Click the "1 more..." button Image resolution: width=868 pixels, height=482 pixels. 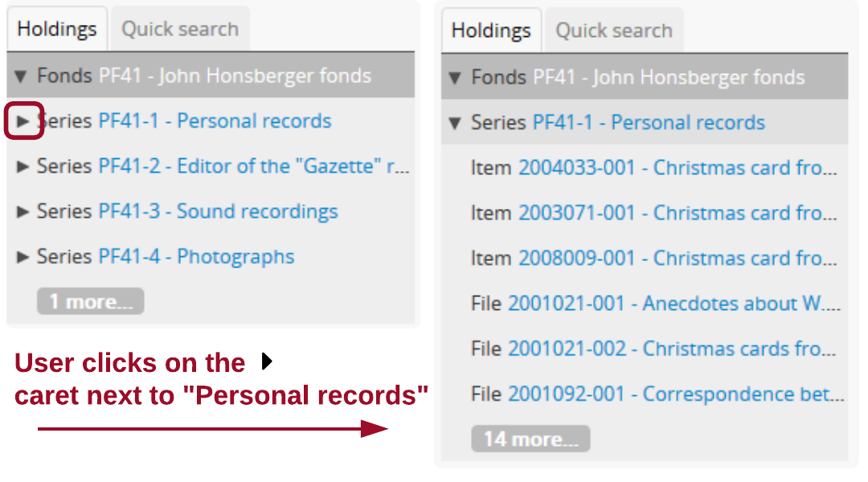pos(90,301)
